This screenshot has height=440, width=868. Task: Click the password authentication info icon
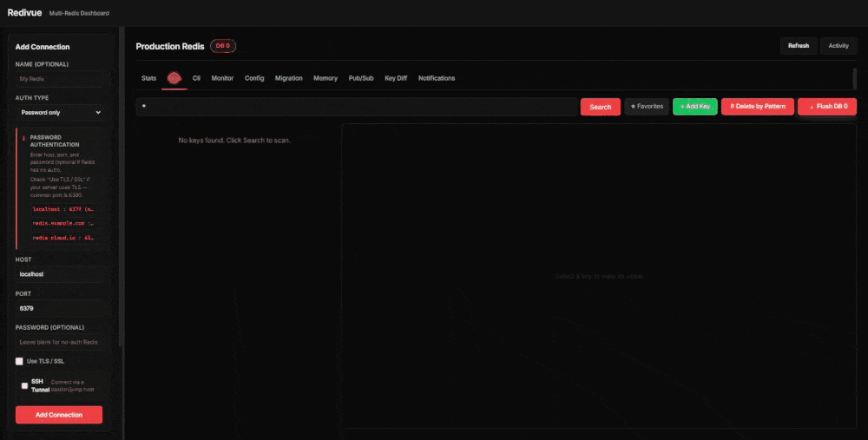point(23,138)
